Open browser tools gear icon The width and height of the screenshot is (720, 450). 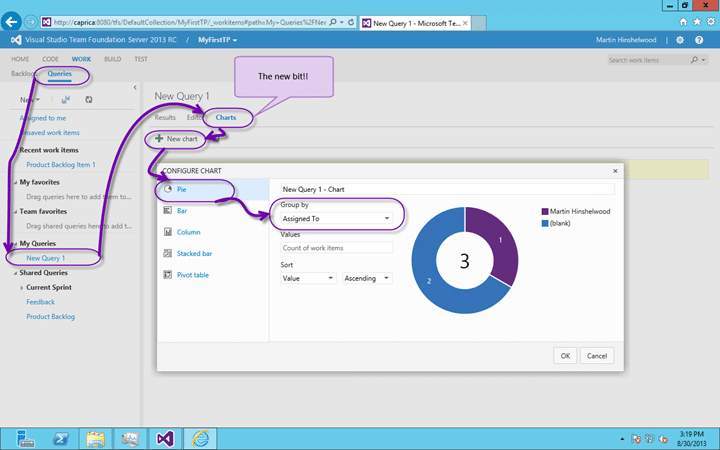point(711,22)
